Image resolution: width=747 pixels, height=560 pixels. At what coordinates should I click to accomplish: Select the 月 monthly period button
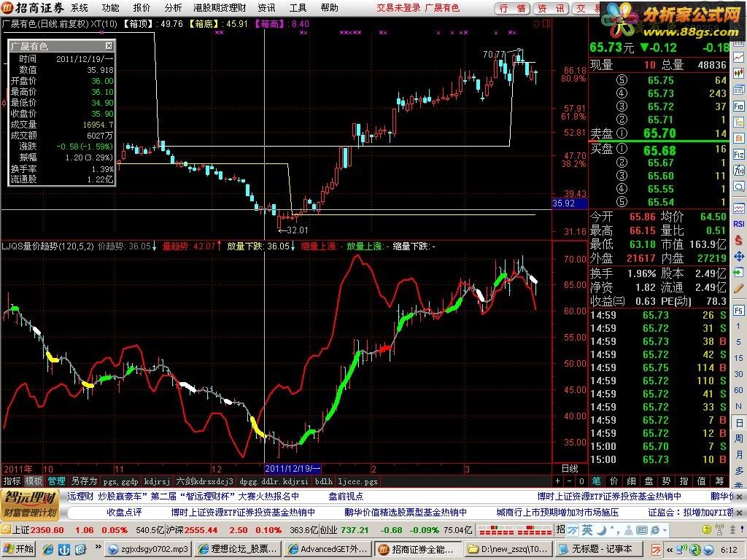(738, 454)
